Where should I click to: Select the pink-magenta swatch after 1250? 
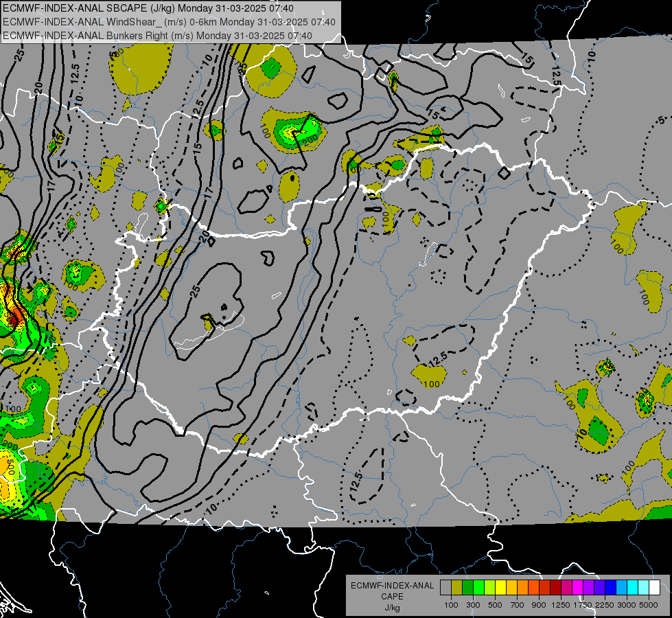[566, 588]
